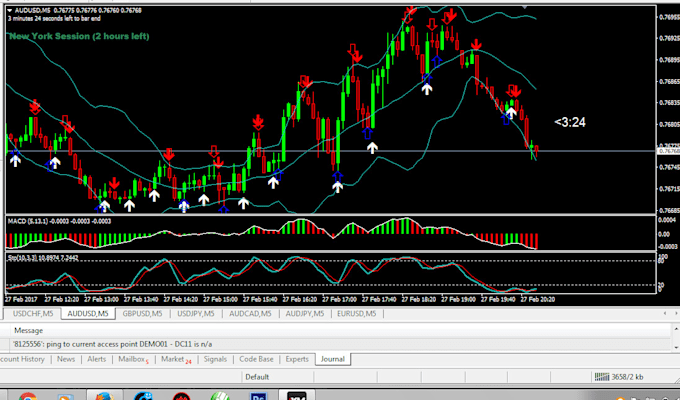Image resolution: width=680 pixels, height=400 pixels.
Task: Click the Message column header
Action: (x=29, y=331)
